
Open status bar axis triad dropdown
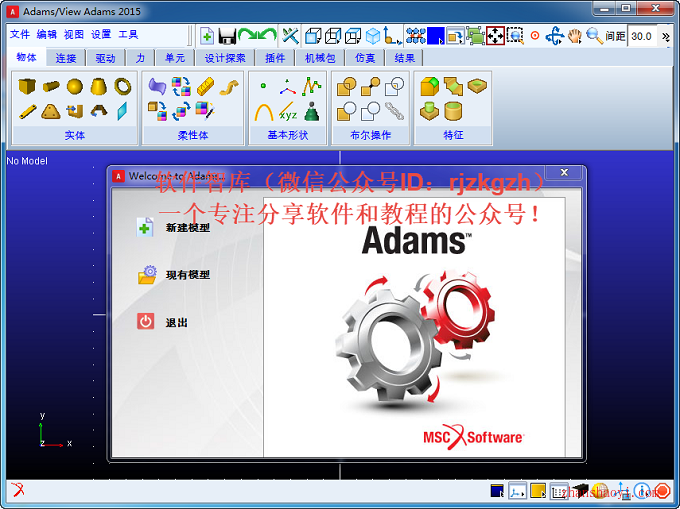point(517,491)
